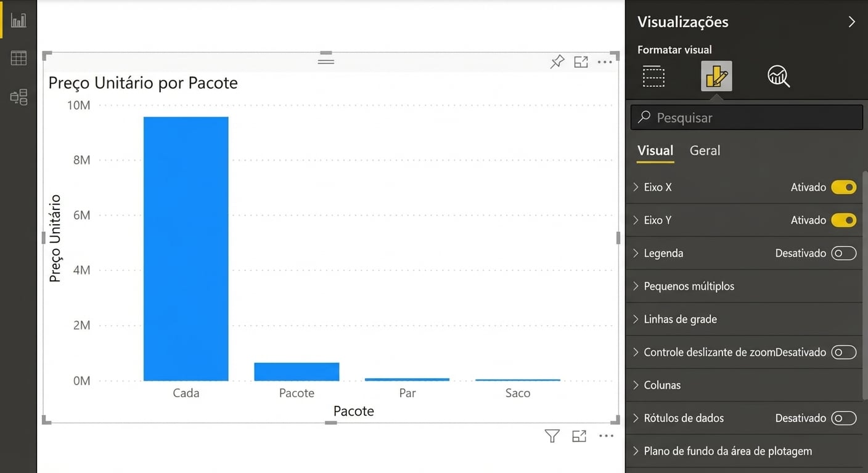Collapse the Visualizações pane arrow

point(851,22)
